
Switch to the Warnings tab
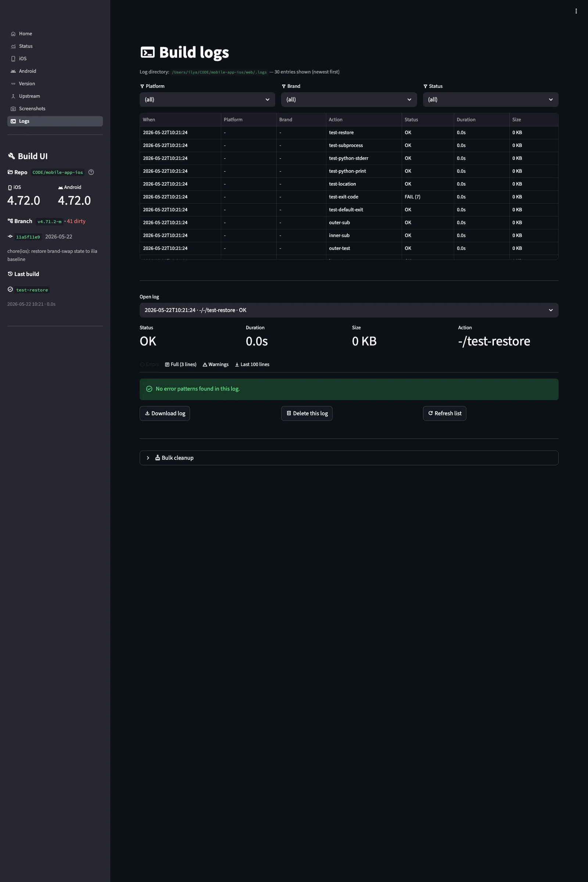[x=216, y=365]
